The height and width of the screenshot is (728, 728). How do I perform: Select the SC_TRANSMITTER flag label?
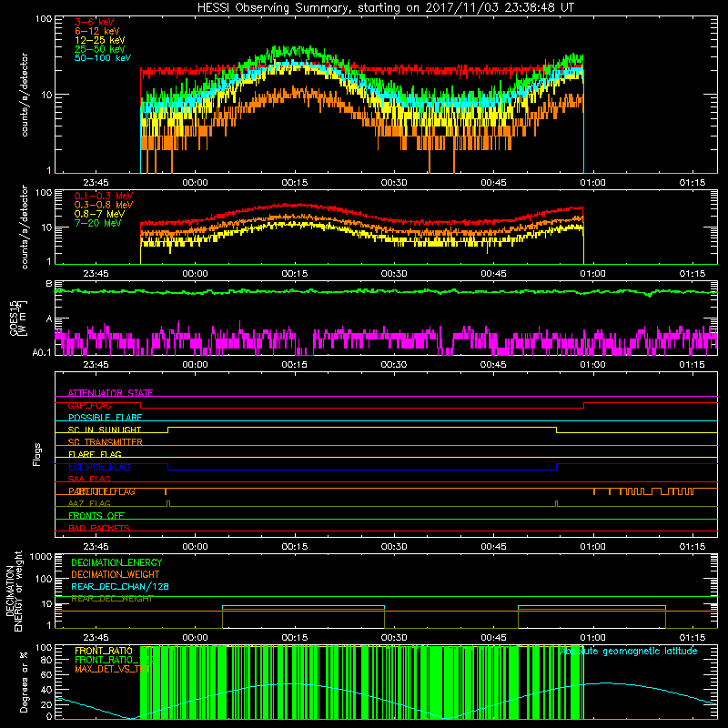pyautogui.click(x=106, y=442)
